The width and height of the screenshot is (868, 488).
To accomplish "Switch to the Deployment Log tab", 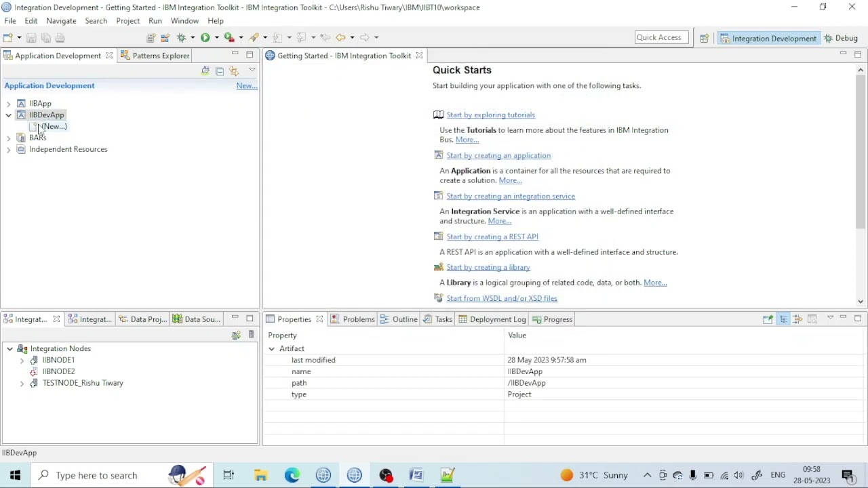I will 492,319.
